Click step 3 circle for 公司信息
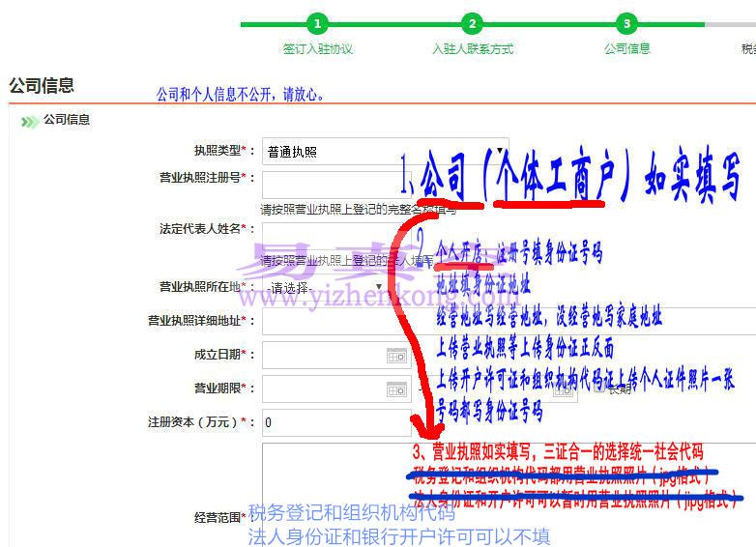 (x=626, y=24)
